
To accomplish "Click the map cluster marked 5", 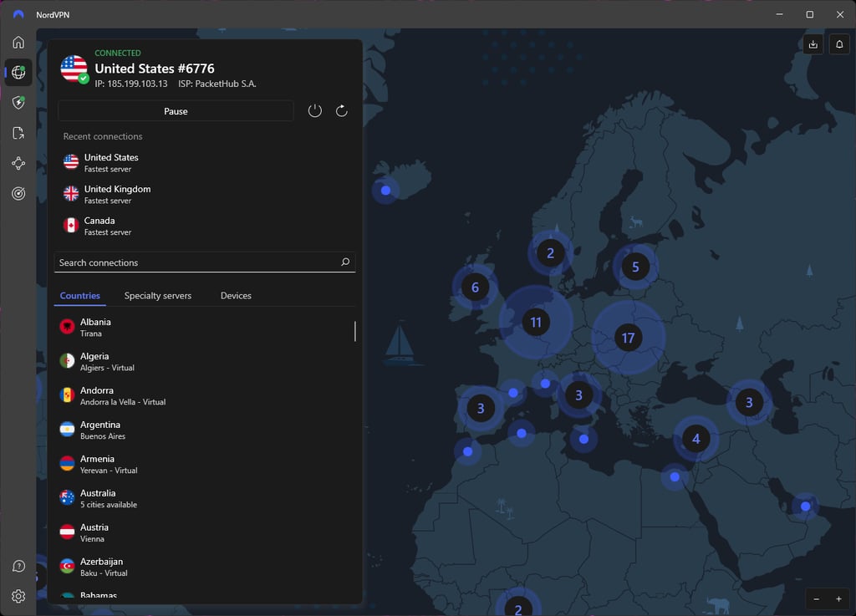I will pos(635,267).
